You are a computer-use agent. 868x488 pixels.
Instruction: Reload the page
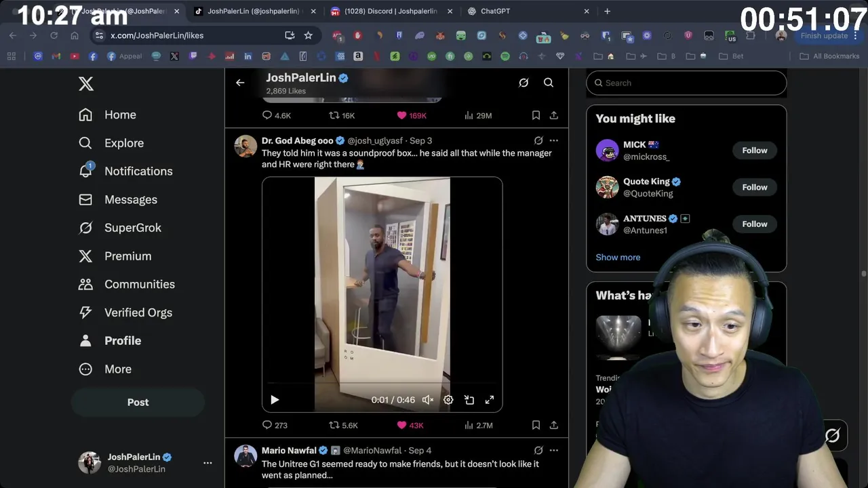[54, 35]
